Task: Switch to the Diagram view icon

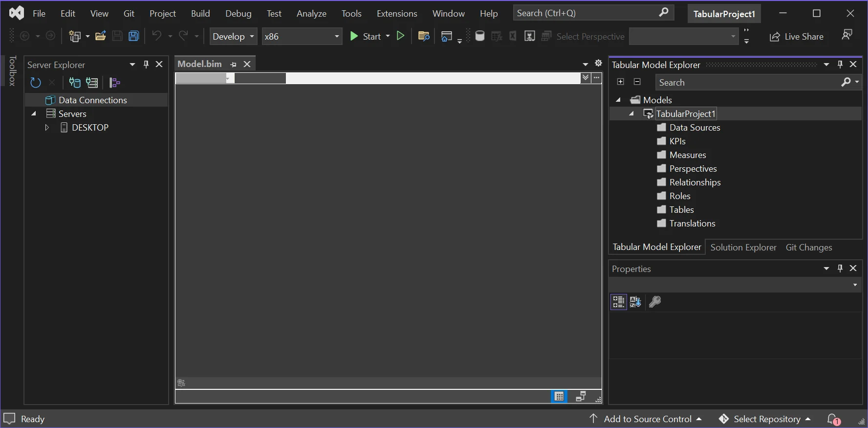Action: [x=580, y=396]
